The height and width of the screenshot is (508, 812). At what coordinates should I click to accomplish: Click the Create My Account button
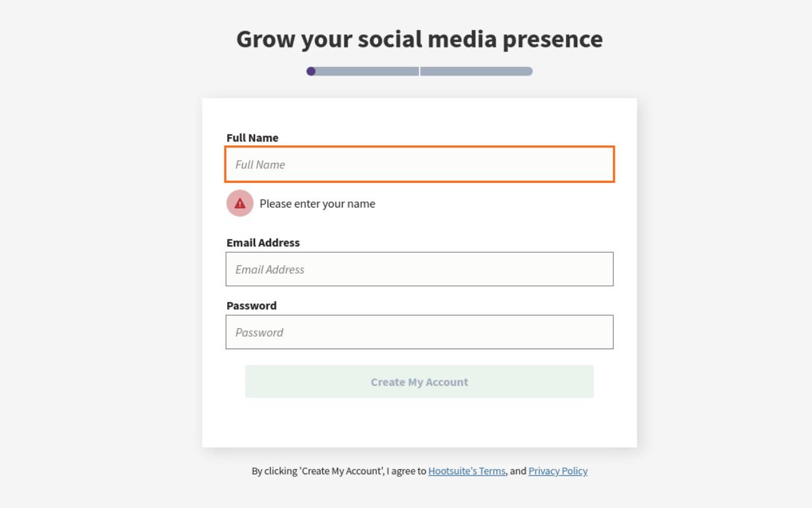[x=419, y=382]
